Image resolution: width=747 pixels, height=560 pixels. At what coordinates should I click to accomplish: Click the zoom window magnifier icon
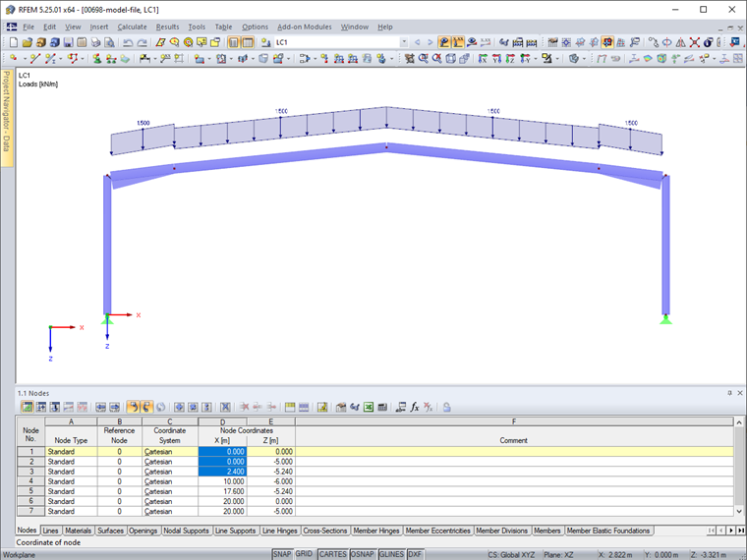pyautogui.click(x=423, y=59)
